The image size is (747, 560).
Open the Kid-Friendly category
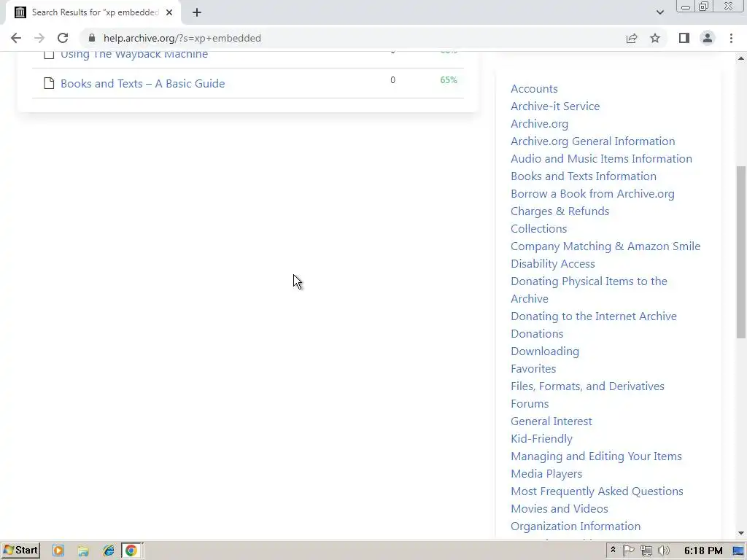point(541,439)
